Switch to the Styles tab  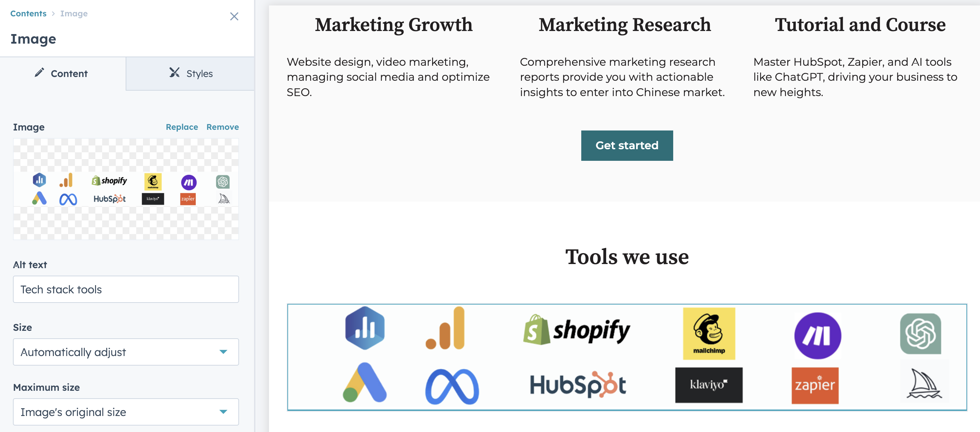[x=190, y=74]
